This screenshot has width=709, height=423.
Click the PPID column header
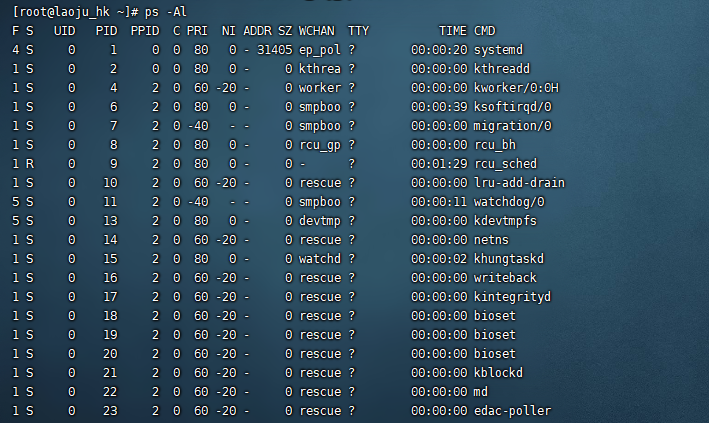point(145,30)
